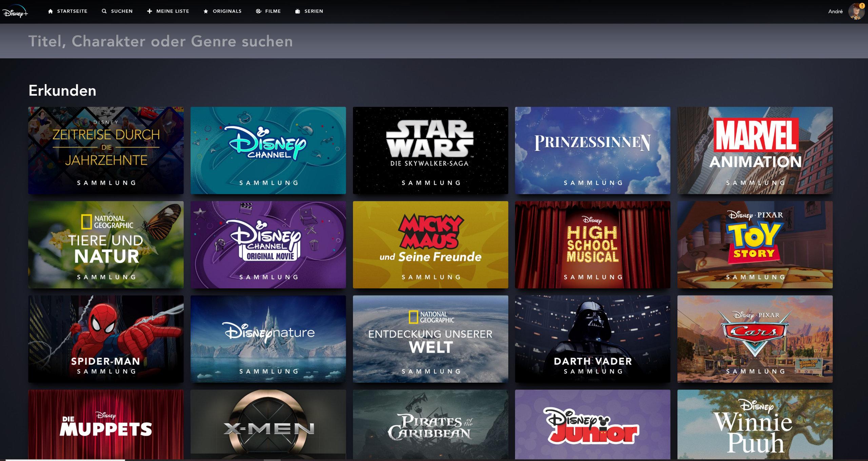Open Disney Channel Original Movie collection
This screenshot has width=868, height=461.
(x=268, y=245)
